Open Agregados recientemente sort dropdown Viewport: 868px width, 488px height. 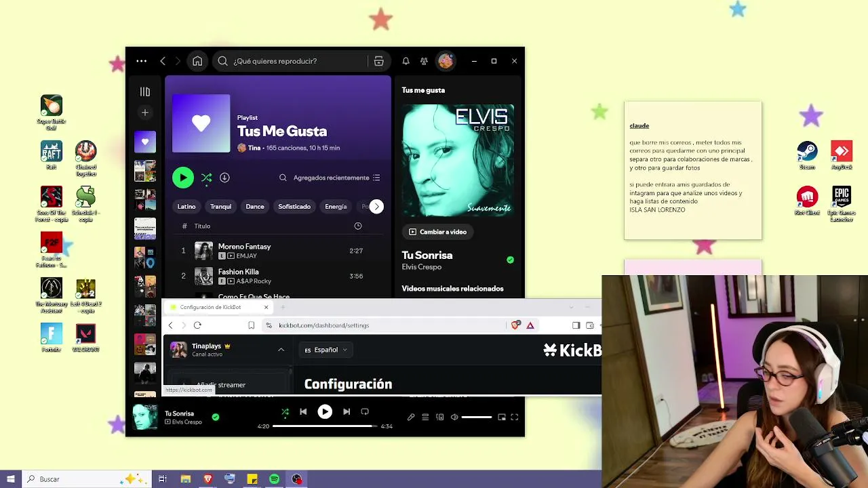coord(337,178)
